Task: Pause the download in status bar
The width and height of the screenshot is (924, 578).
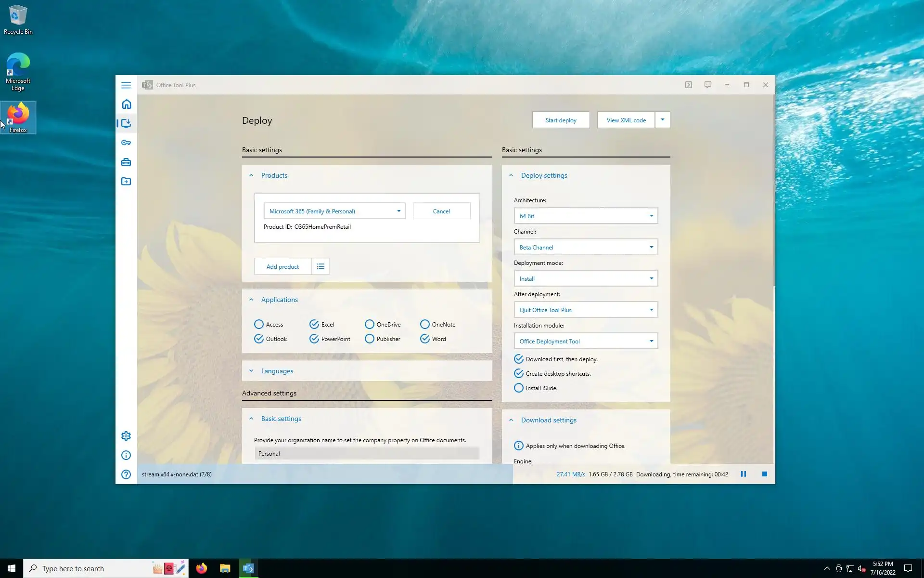Action: [743, 474]
